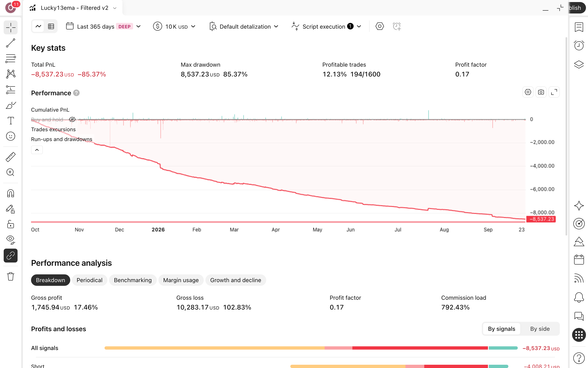Open the object tree layers icon
588x368 pixels.
pos(579,64)
